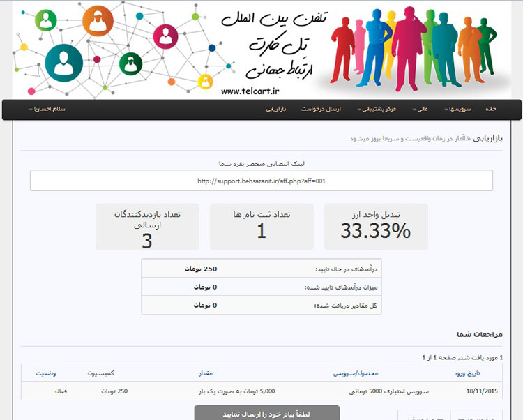Click the تبدیل واحد ارز 33.33% card
Image resolution: width=523 pixels, height=420 pixels.
(x=376, y=227)
